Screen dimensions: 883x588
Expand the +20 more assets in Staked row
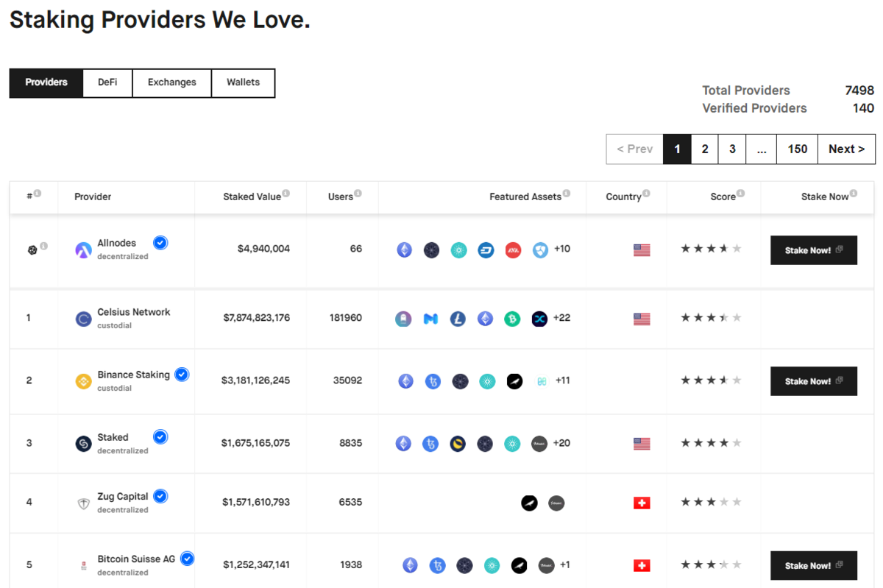coord(562,443)
